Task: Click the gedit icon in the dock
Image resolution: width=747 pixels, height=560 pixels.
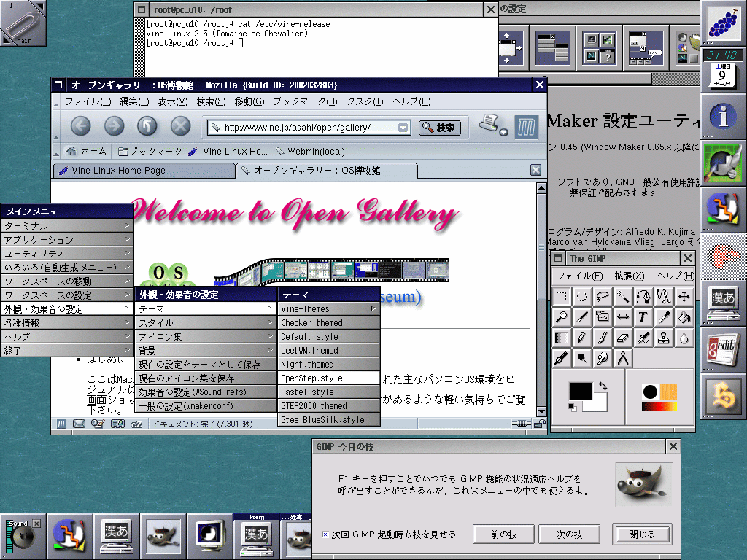Action: point(722,349)
